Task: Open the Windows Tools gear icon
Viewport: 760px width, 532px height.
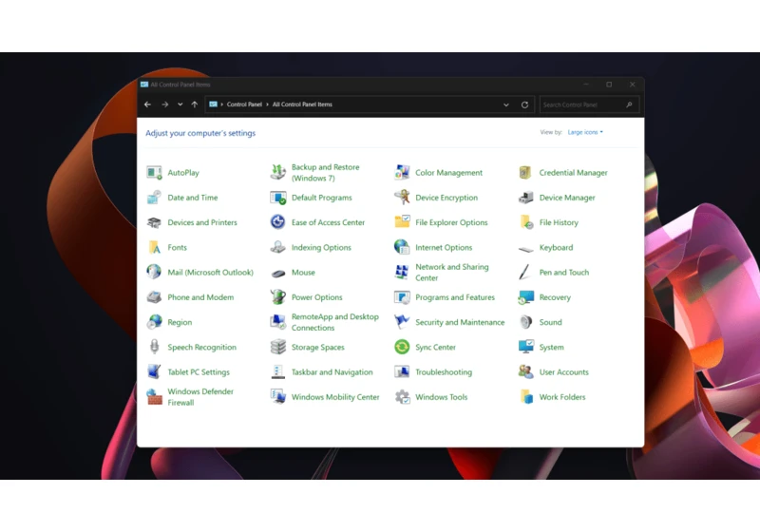Action: [402, 397]
